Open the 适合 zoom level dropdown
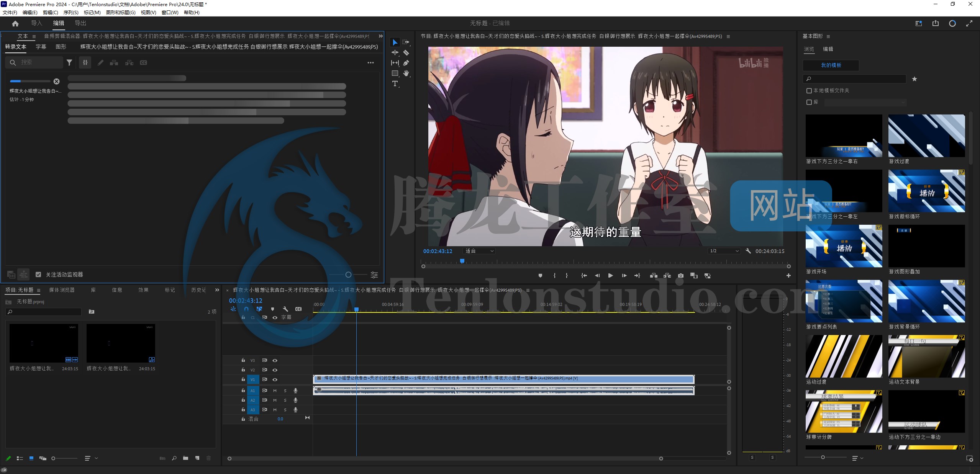Viewport: 980px width, 474px height. click(x=479, y=251)
